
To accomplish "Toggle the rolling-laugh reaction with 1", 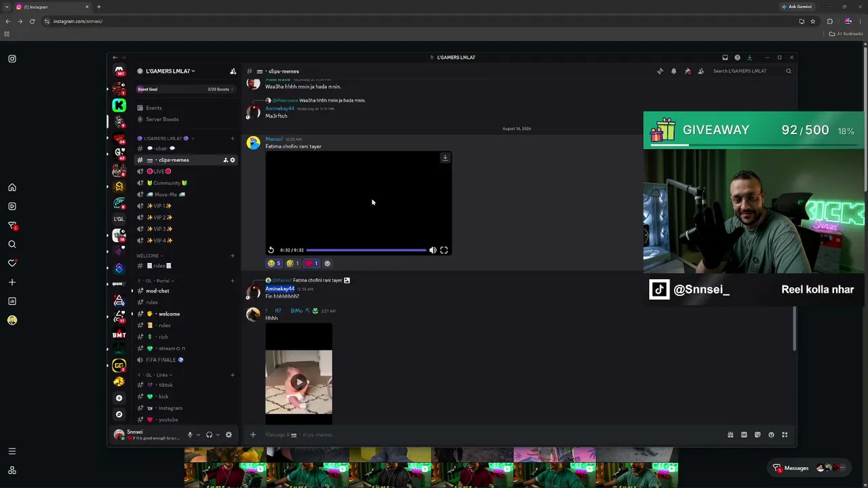I will [x=293, y=264].
